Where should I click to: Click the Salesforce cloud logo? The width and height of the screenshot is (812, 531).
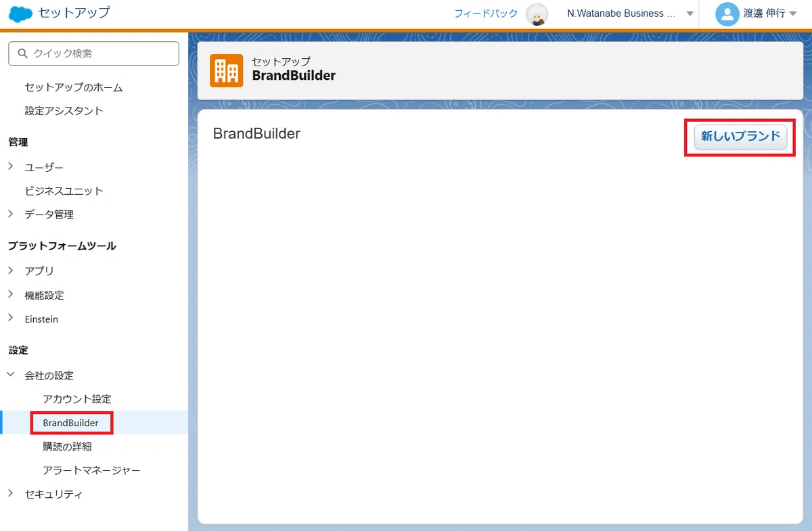[20, 14]
